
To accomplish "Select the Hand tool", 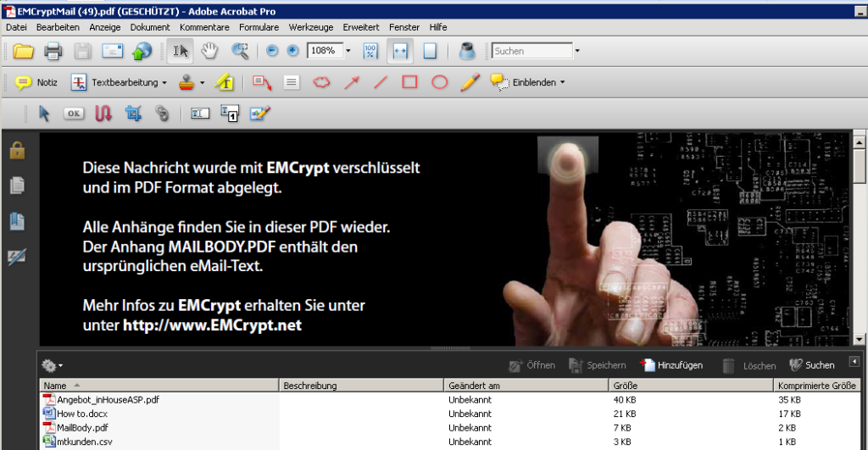I will coord(209,51).
